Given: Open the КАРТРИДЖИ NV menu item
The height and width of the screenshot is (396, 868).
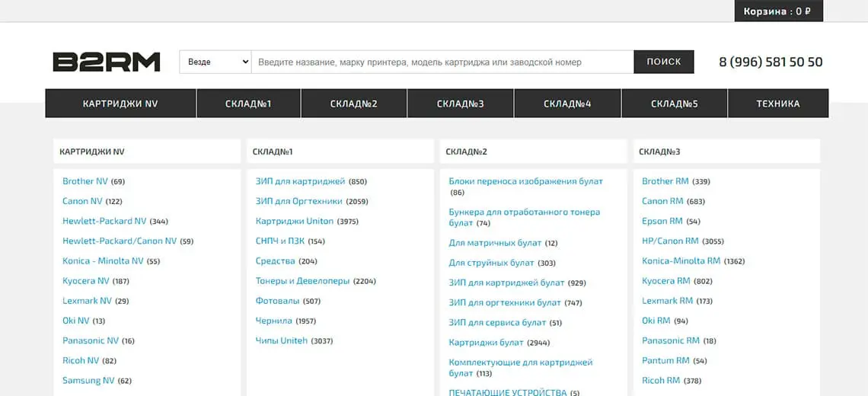Looking at the screenshot, I should point(120,104).
